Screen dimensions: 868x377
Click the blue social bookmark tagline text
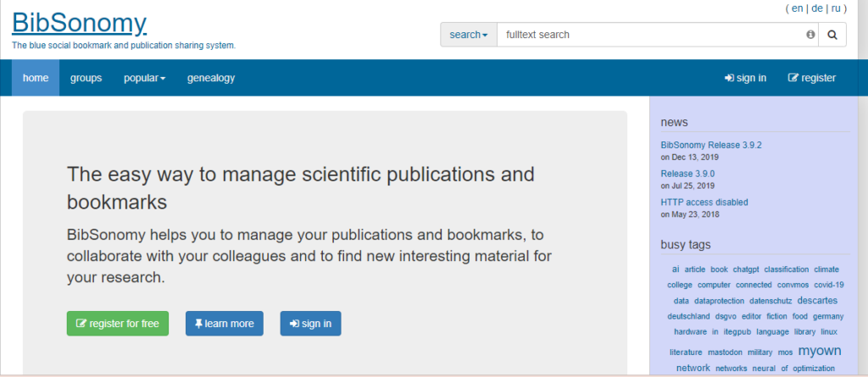point(124,46)
